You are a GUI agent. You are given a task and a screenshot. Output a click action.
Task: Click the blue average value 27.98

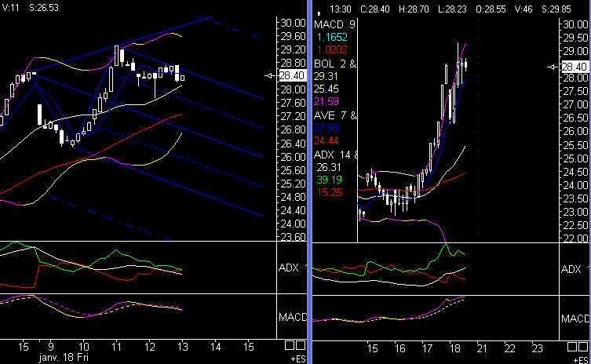click(x=326, y=128)
